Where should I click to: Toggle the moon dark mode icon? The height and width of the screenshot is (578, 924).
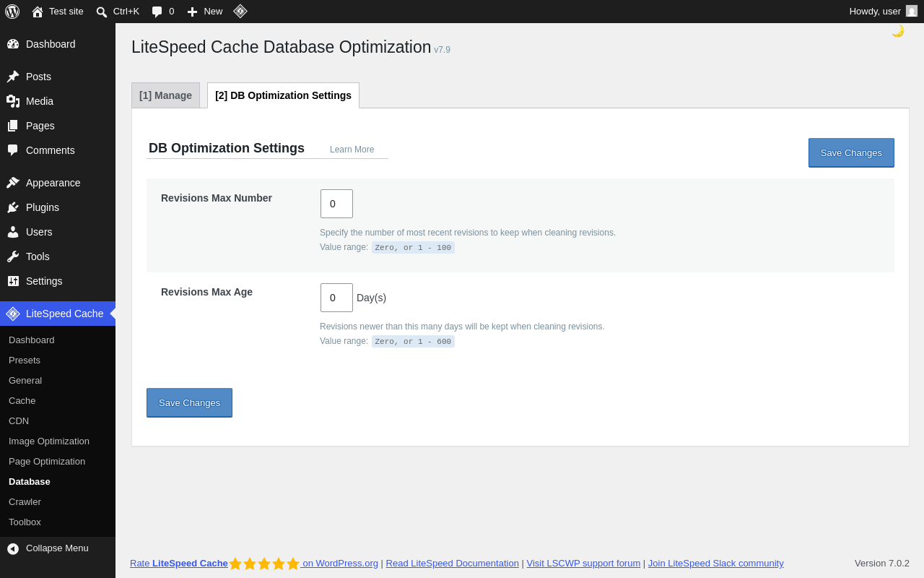[x=898, y=31]
